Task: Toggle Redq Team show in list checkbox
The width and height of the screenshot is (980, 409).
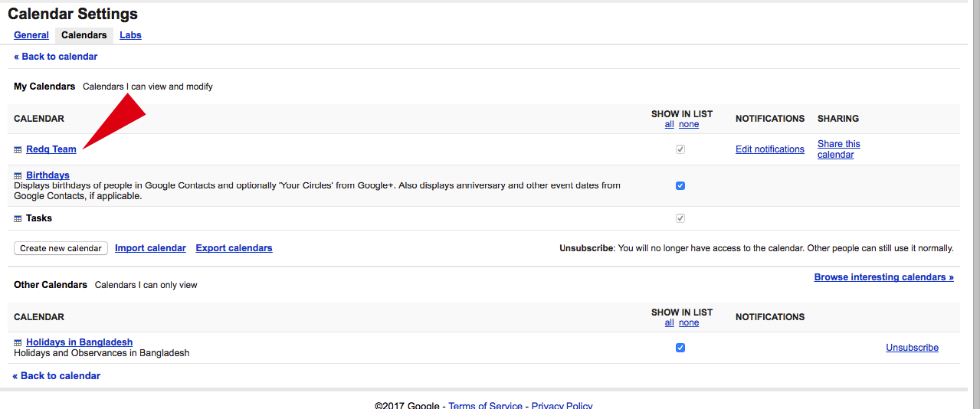Action: click(680, 149)
